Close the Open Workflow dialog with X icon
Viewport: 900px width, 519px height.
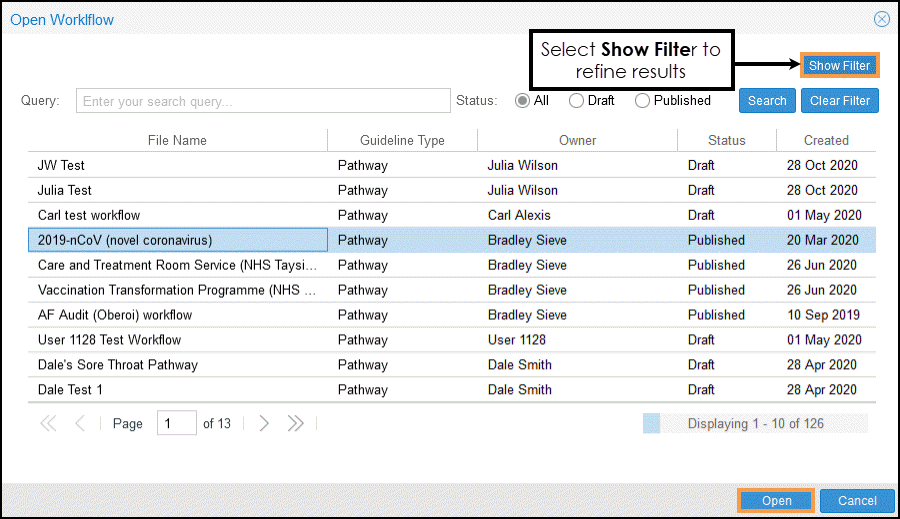pyautogui.click(x=881, y=19)
